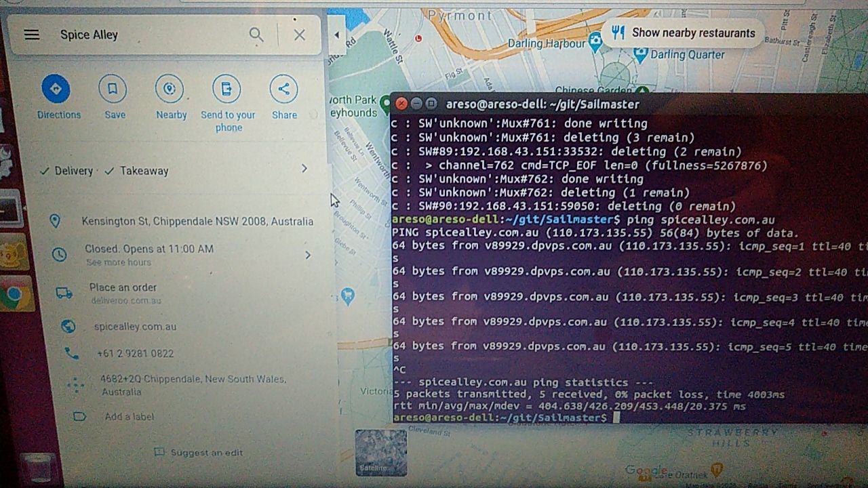The width and height of the screenshot is (868, 488).
Task: Click Suggest an edit
Action: pyautogui.click(x=206, y=453)
